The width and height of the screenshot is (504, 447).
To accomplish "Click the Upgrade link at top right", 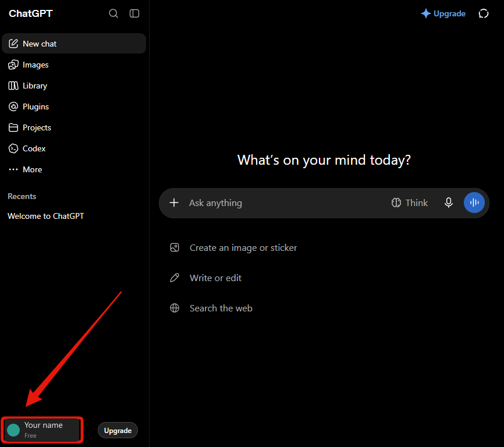I will [x=443, y=13].
